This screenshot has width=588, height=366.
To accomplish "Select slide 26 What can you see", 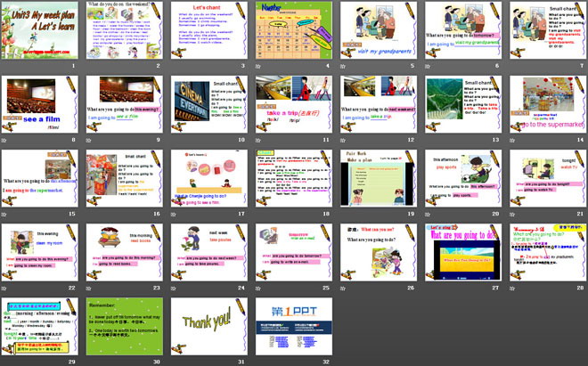I will tap(379, 252).
